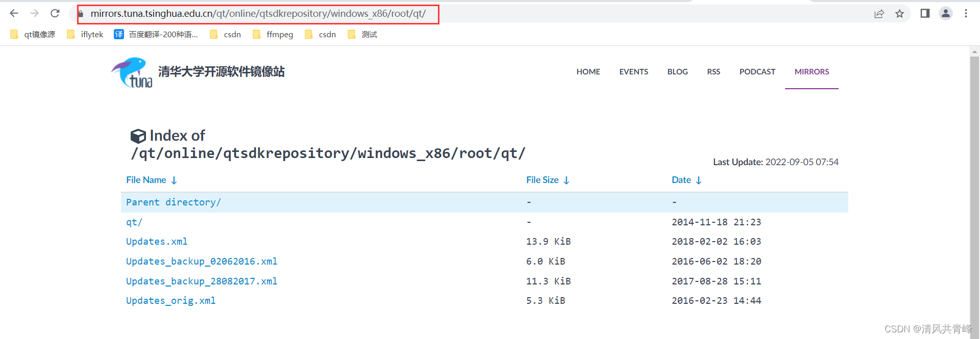
Task: Open Chrome three-dot menu
Action: point(966,13)
